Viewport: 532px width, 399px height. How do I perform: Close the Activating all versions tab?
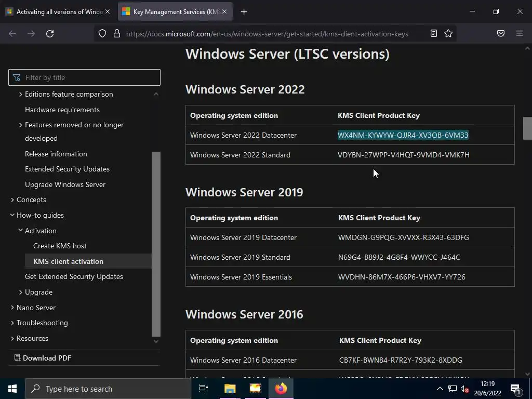(x=108, y=11)
